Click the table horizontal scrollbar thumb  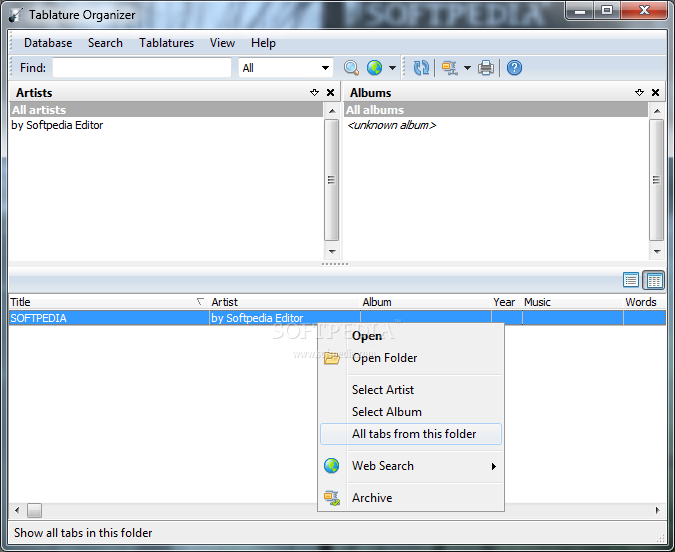pos(34,511)
